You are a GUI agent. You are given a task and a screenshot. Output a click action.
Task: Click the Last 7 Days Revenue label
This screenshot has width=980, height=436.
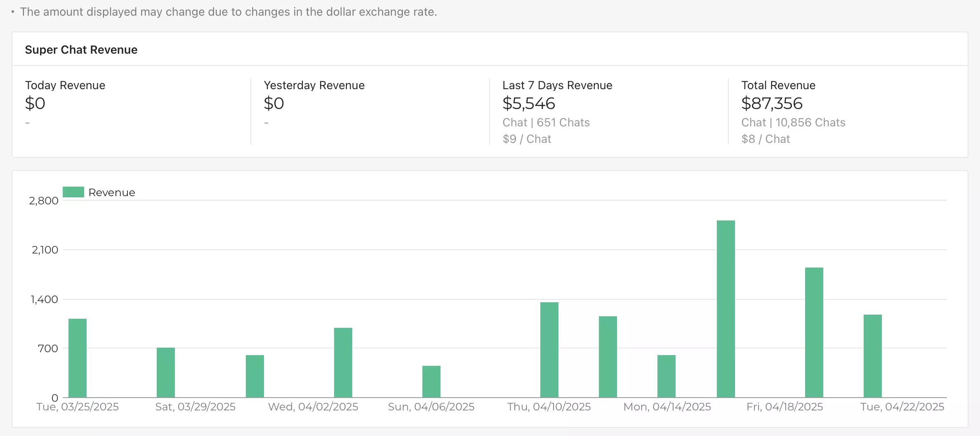[x=557, y=85]
